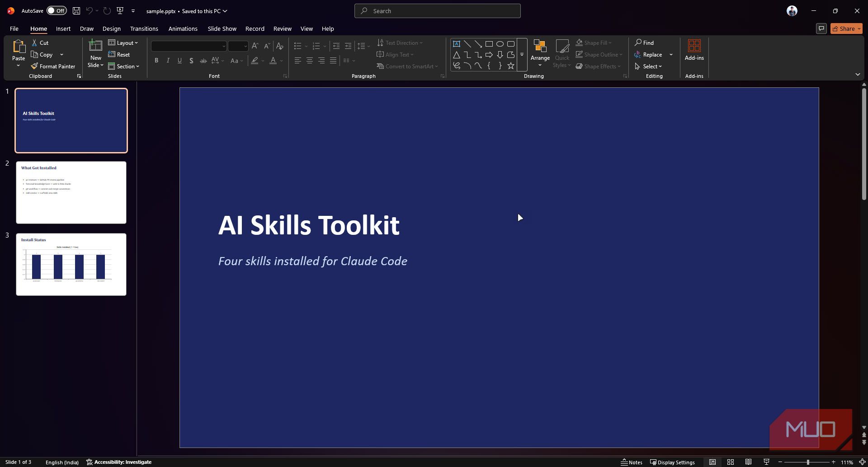
Task: Decrease font size icon
Action: (267, 46)
